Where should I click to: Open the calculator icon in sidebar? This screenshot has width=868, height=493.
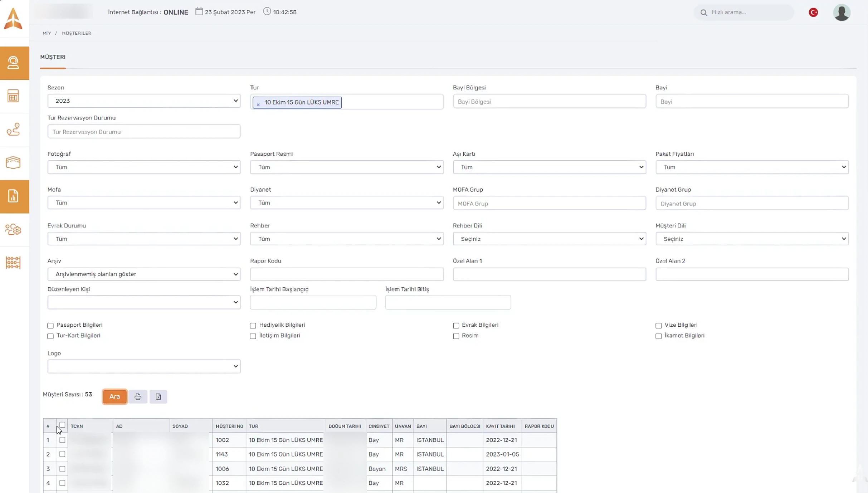[13, 96]
